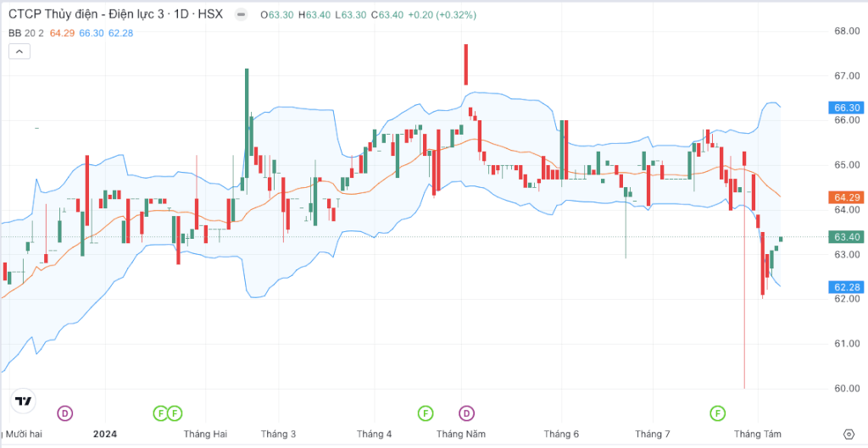
Task: Collapse the indicator legend with the chevron button
Action: pos(19,52)
